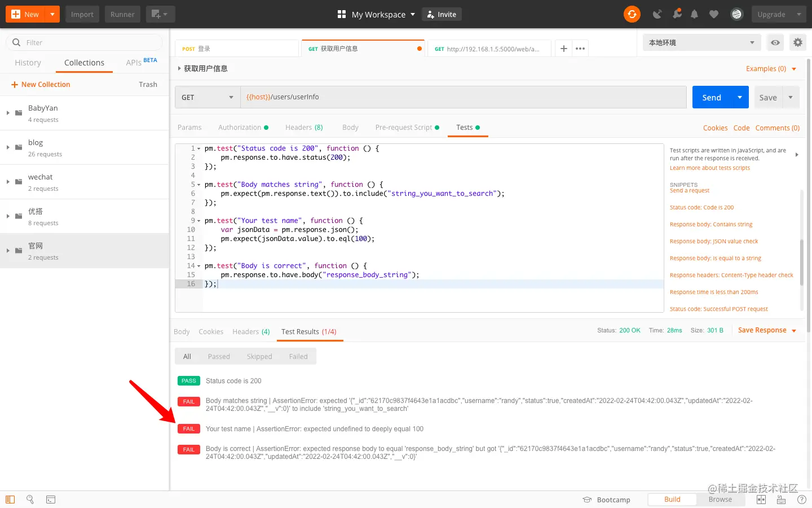Click the Send button

[x=712, y=97]
